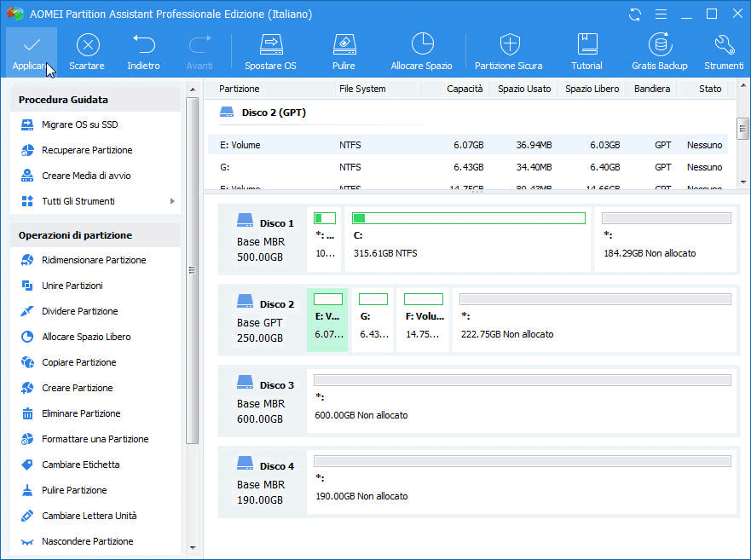Select the G: row in partition table

click(467, 167)
